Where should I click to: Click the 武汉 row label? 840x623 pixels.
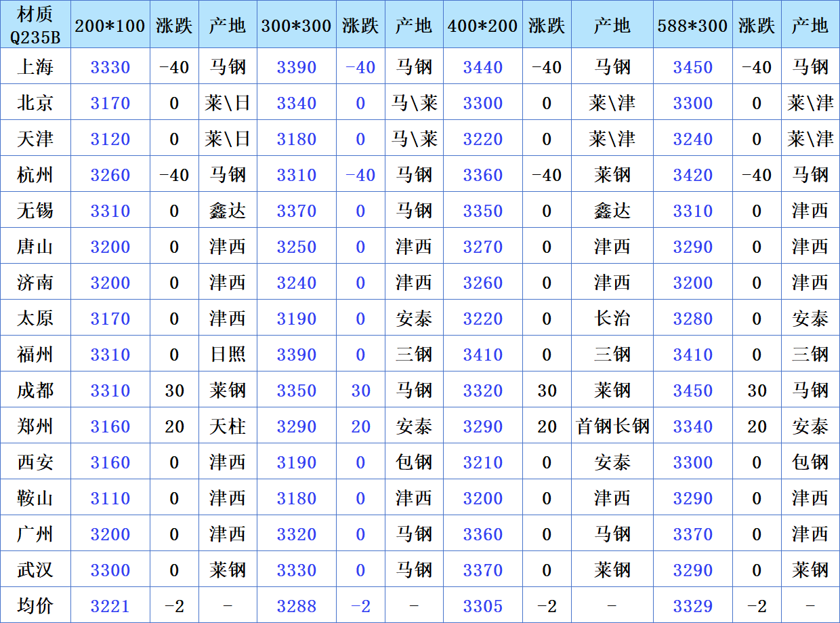[x=35, y=570]
